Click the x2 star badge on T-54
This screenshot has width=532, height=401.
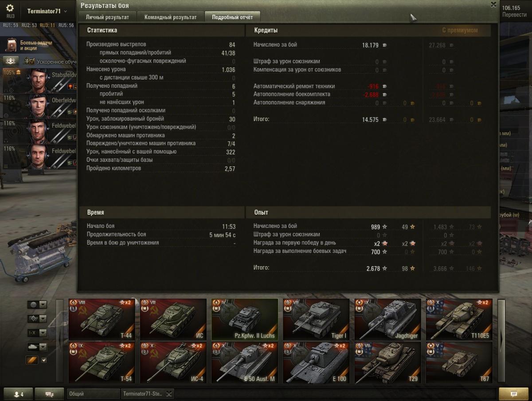click(125, 346)
